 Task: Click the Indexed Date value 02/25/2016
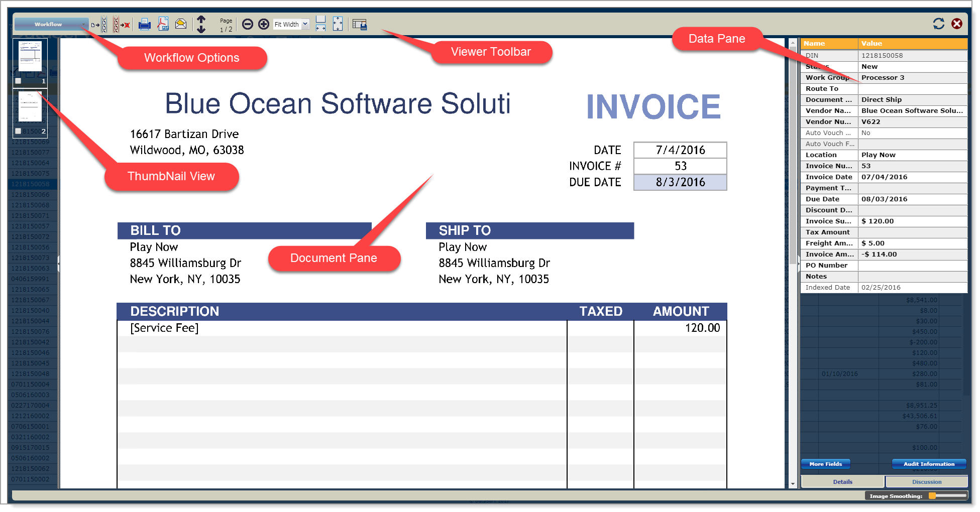coord(913,287)
